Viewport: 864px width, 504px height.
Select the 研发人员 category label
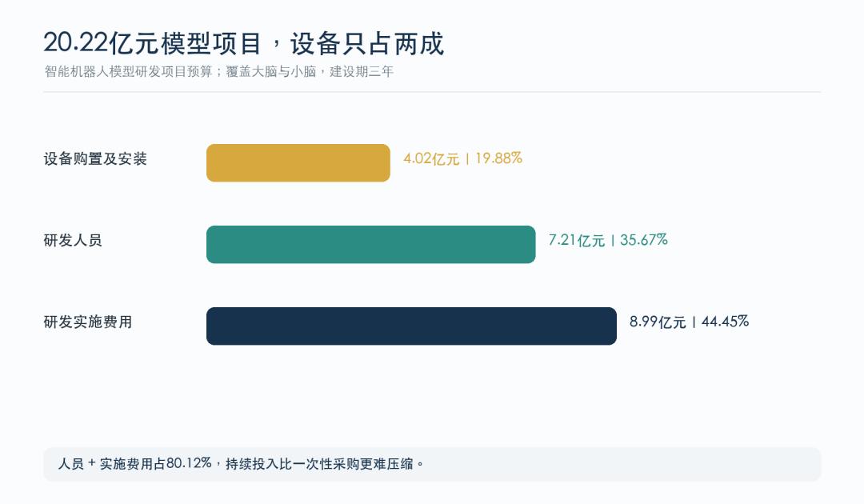coord(73,241)
